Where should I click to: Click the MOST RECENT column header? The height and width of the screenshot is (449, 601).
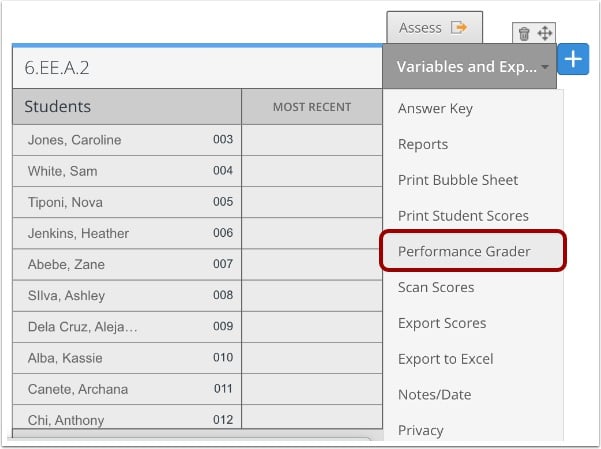click(x=312, y=107)
